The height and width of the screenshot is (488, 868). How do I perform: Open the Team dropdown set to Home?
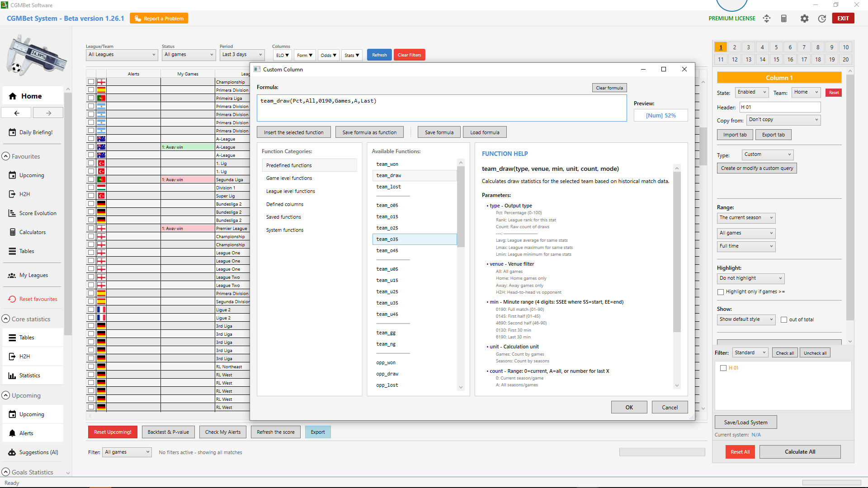[x=806, y=92]
